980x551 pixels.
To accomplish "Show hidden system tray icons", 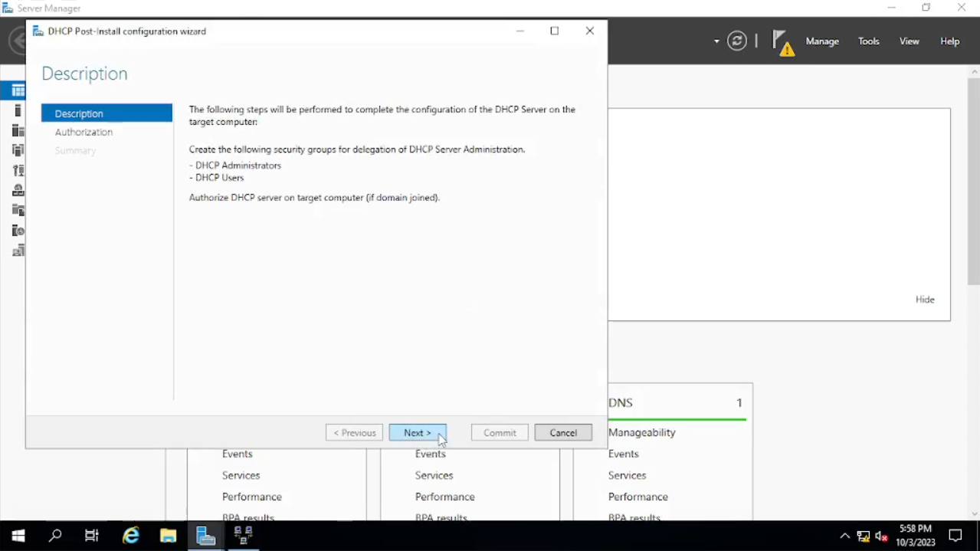I will (844, 536).
